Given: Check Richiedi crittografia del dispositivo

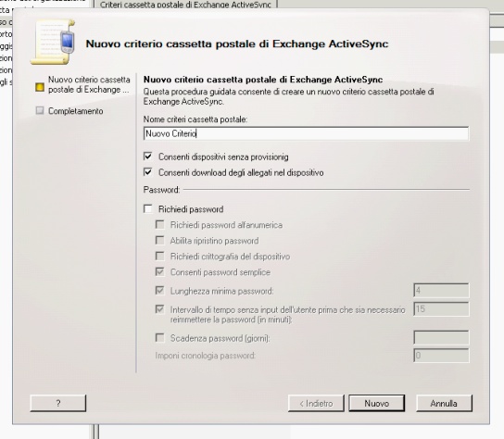Looking at the screenshot, I should tap(159, 256).
